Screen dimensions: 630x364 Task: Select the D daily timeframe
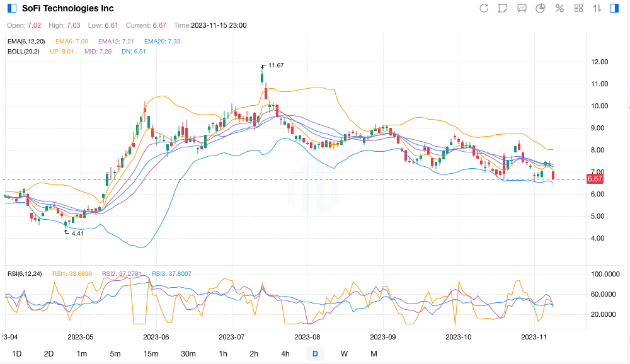tap(315, 354)
